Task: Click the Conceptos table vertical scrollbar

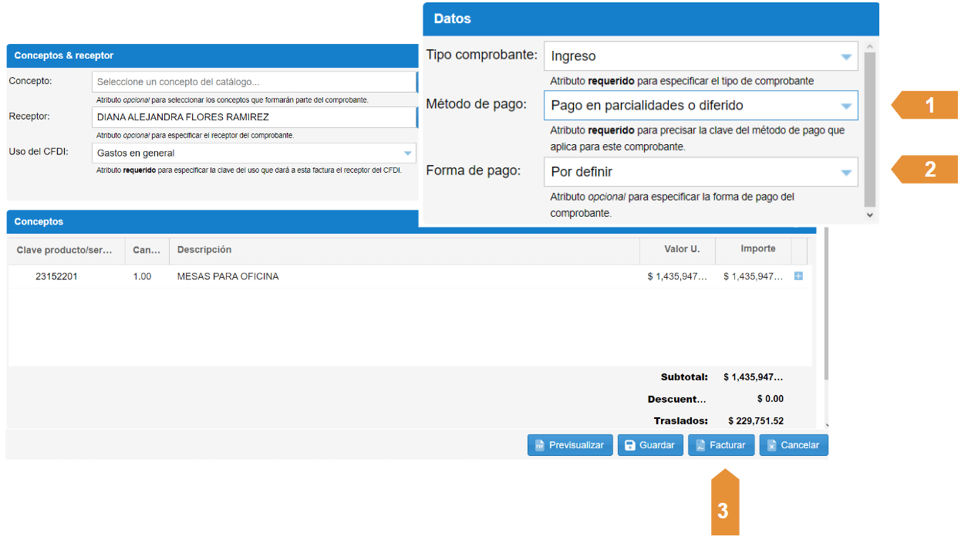Action: (x=827, y=309)
